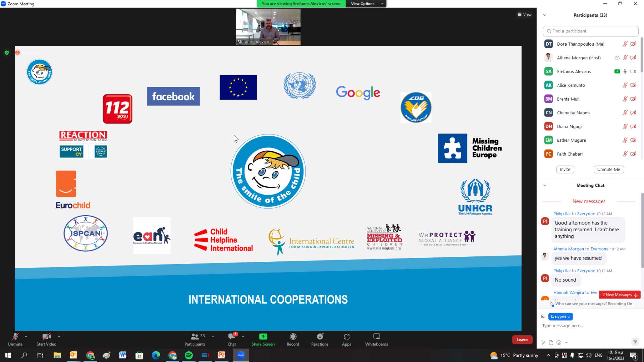Open Microsoft Word from the taskbar
This screenshot has width=644, height=362.
click(x=123, y=355)
